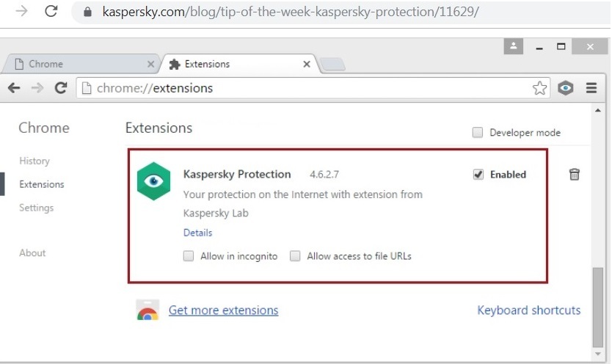Click the Chrome Web Store icon
This screenshot has height=364, width=612.
tap(147, 310)
